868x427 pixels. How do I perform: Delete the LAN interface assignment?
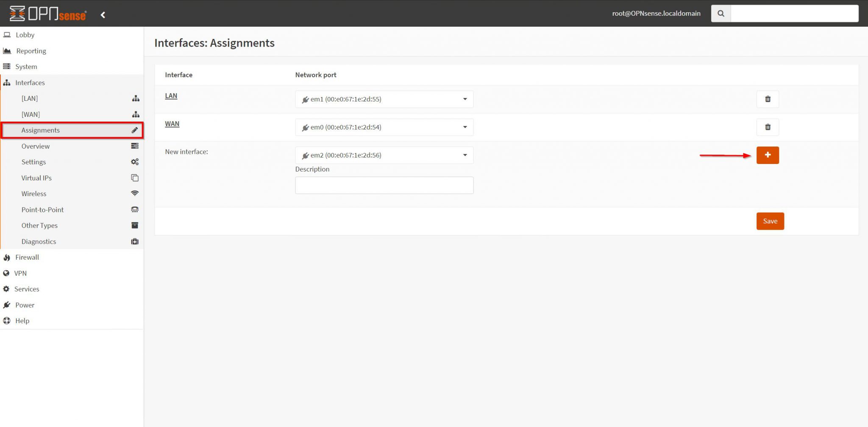[x=768, y=99]
